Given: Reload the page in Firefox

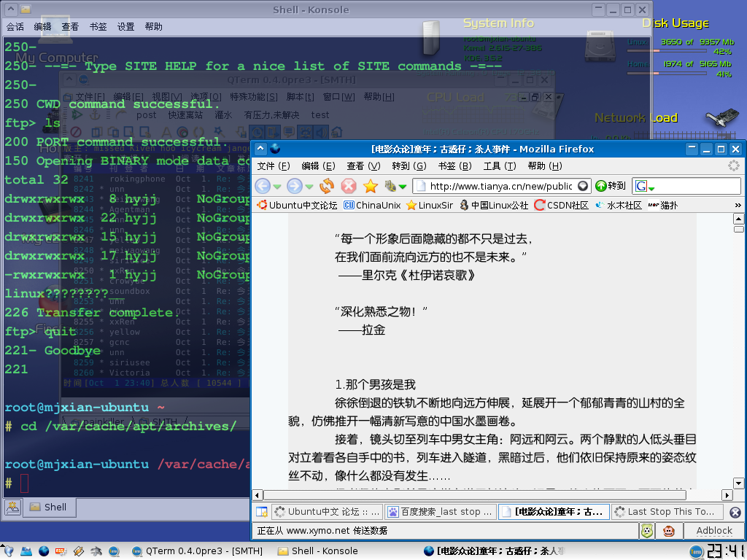Looking at the screenshot, I should [x=327, y=186].
